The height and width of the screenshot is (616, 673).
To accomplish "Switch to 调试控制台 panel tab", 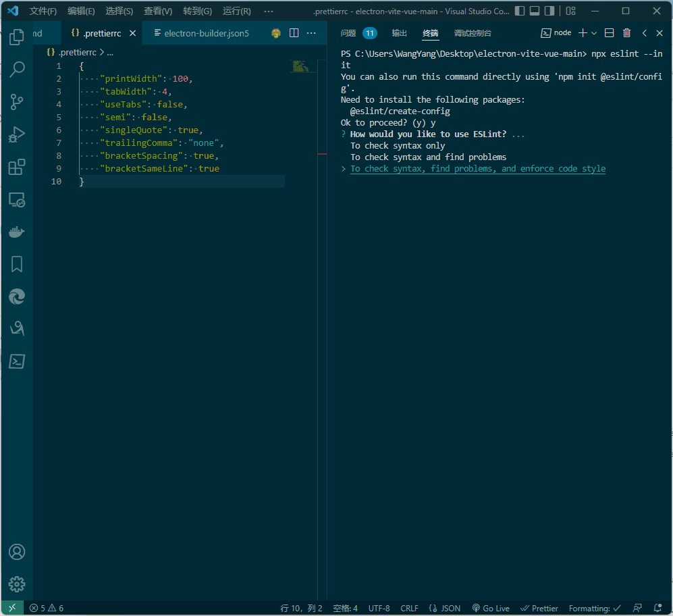I will point(473,33).
